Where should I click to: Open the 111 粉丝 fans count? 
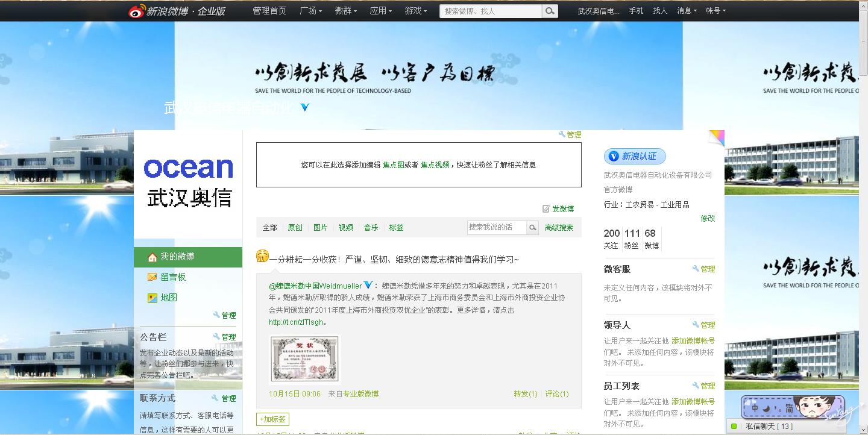pyautogui.click(x=632, y=239)
